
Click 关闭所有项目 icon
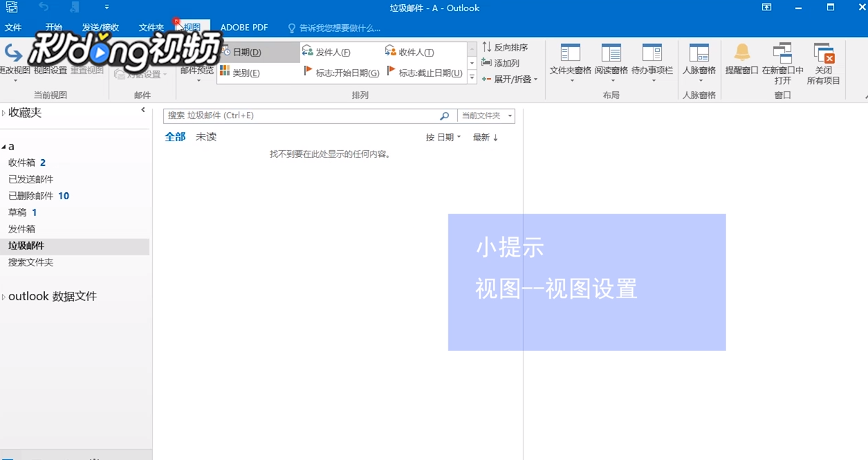point(824,53)
